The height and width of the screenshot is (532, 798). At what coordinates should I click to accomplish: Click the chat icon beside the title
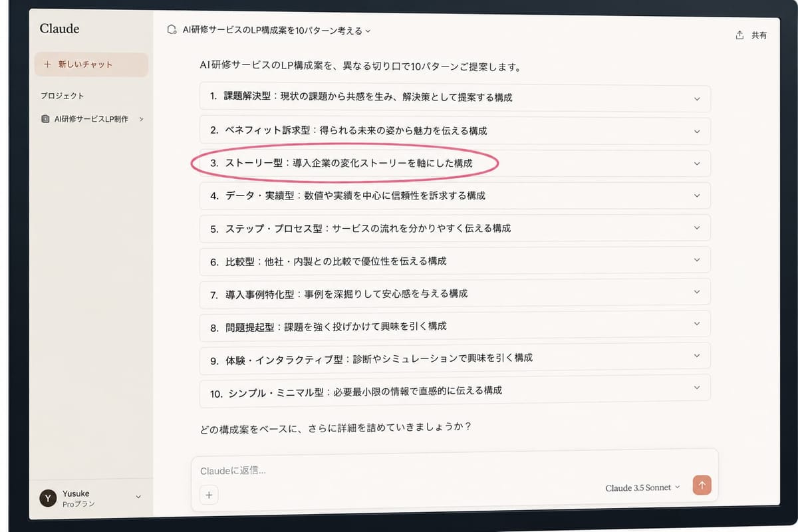tap(172, 30)
